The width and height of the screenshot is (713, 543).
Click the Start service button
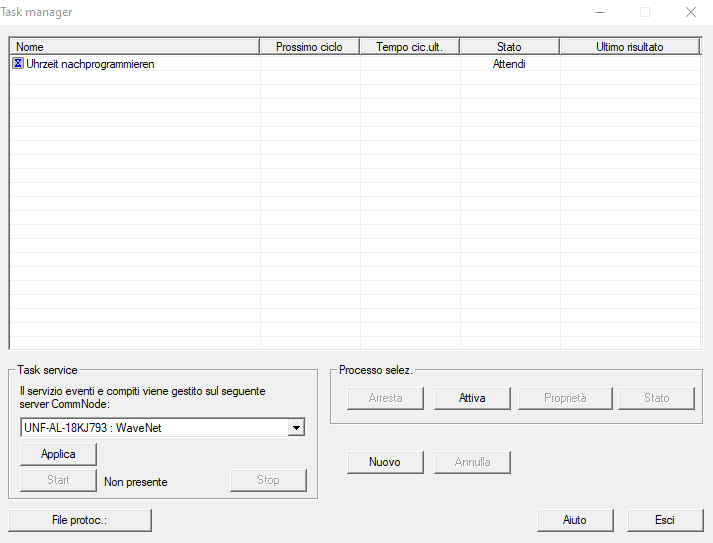59,480
